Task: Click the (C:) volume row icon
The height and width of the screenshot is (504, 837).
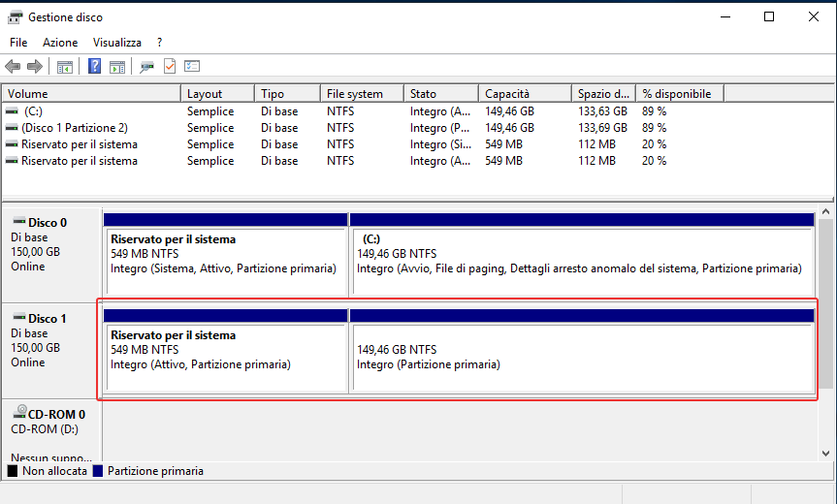Action: pyautogui.click(x=12, y=111)
